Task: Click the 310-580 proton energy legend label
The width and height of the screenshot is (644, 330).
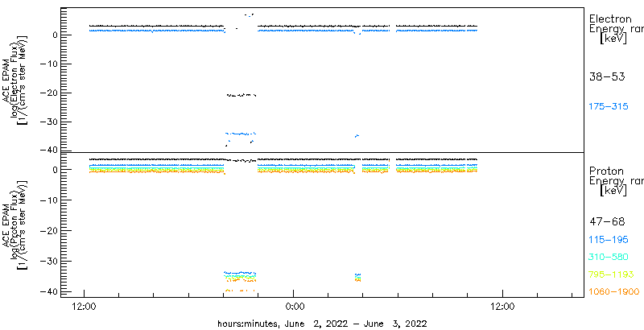Action: [609, 258]
